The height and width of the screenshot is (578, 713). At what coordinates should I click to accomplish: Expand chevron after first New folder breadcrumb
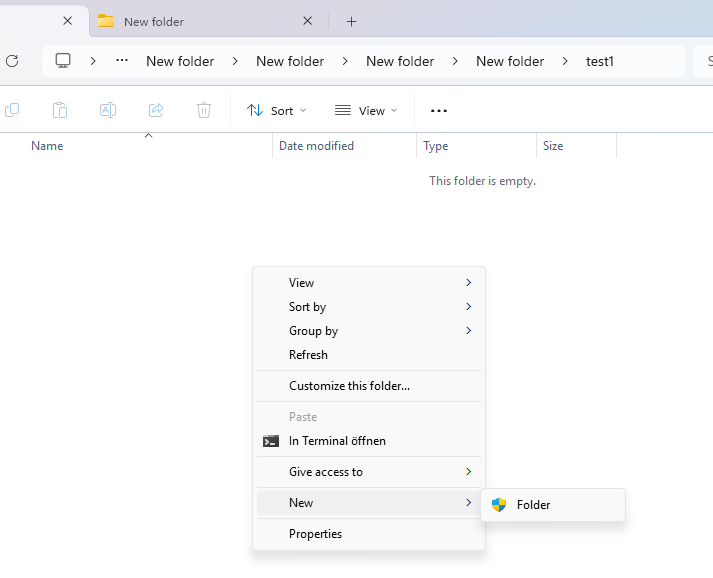235,61
